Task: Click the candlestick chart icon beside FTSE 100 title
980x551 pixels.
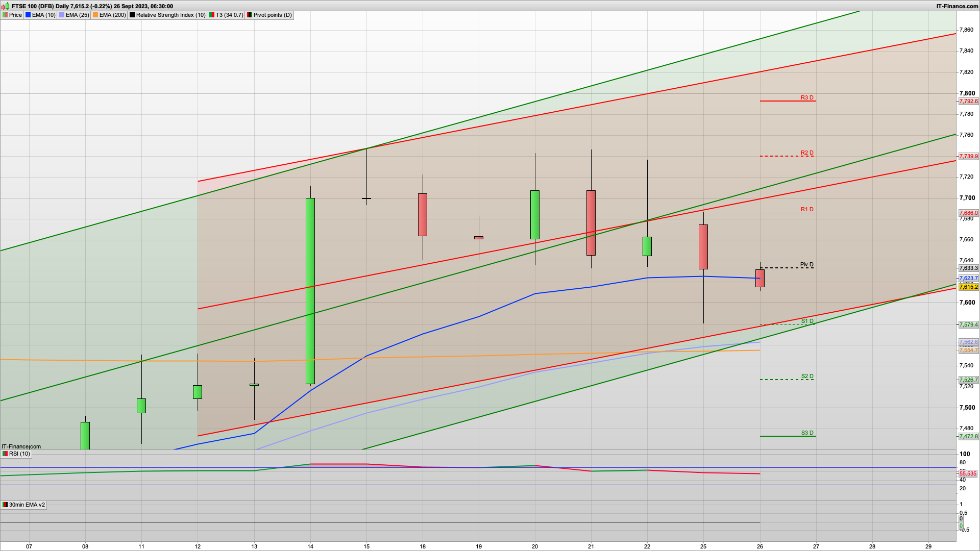Action: pyautogui.click(x=6, y=6)
